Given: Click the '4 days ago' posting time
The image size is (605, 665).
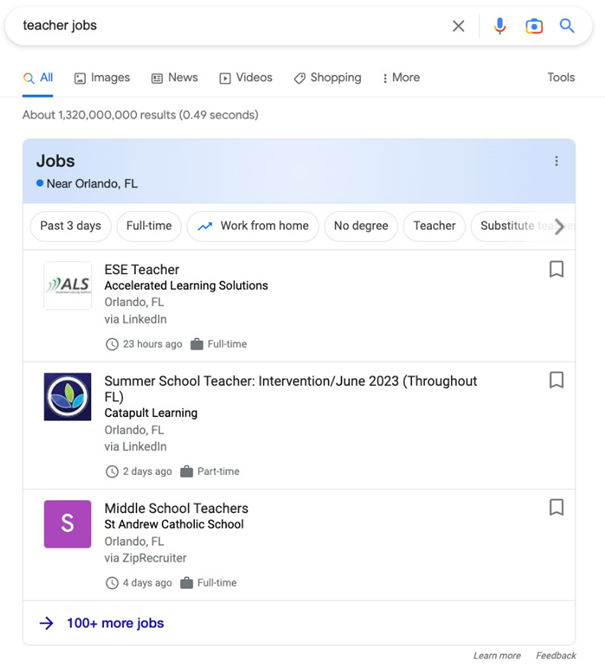Looking at the screenshot, I should tap(147, 583).
